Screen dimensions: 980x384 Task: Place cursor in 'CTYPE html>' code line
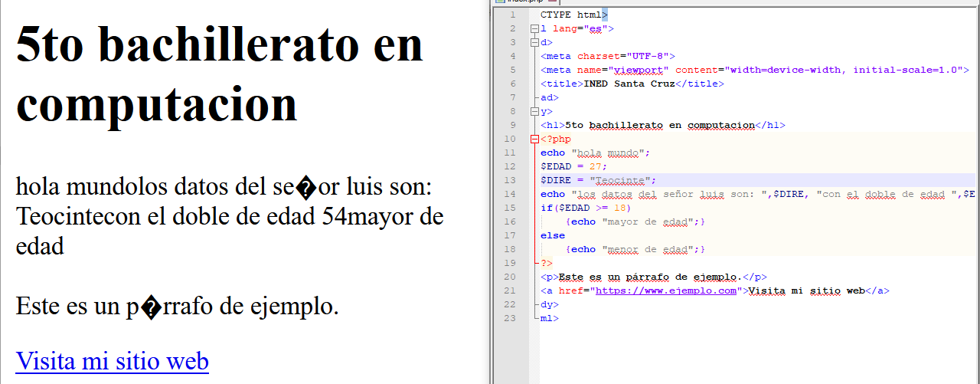573,15
